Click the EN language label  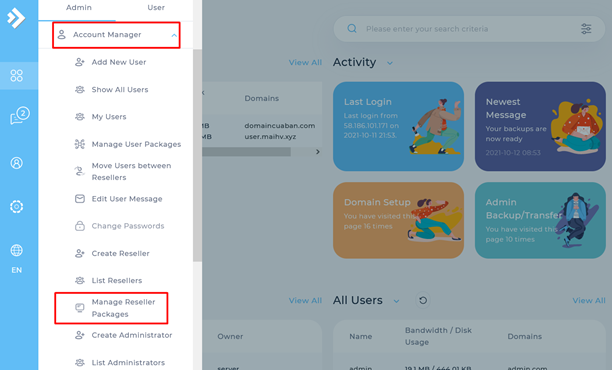pos(16,270)
